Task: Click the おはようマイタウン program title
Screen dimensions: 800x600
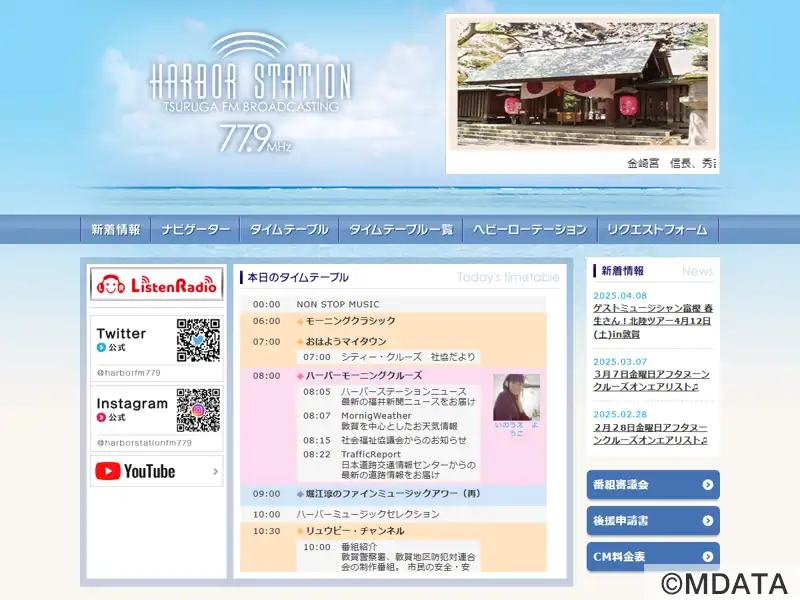Action: point(346,341)
